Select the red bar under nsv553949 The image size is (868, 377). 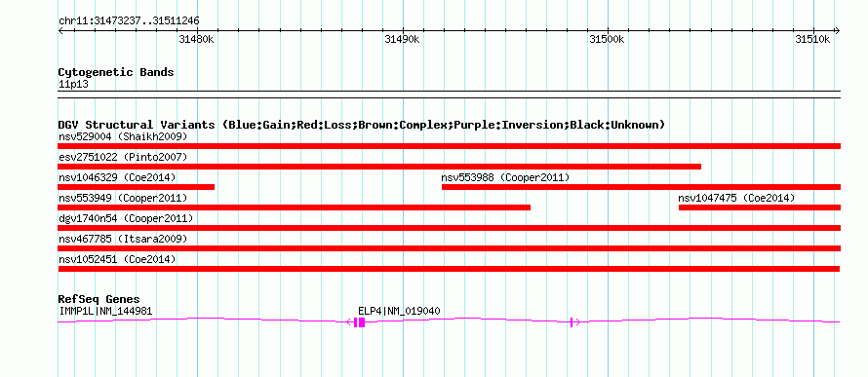click(295, 207)
